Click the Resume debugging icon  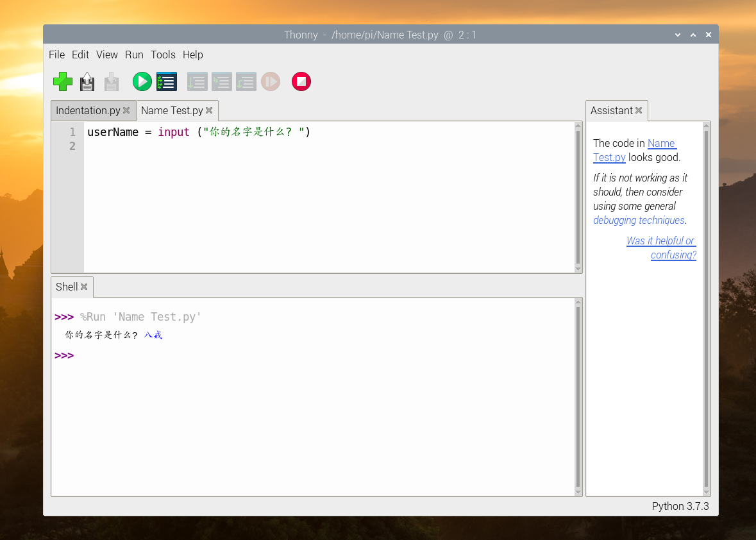click(271, 81)
